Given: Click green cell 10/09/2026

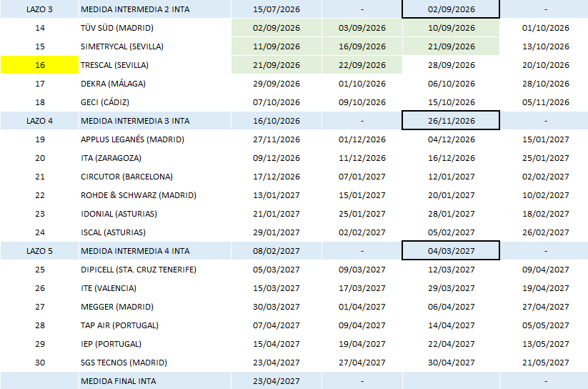Looking at the screenshot, I should tap(451, 28).
